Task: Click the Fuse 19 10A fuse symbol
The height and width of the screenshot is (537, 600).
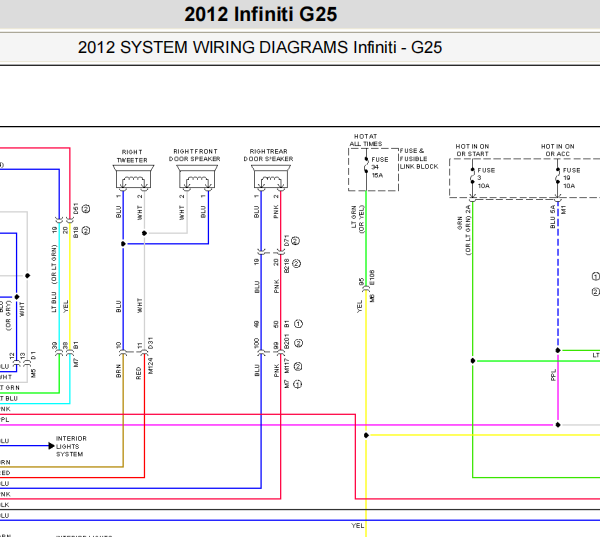Action: [558, 177]
